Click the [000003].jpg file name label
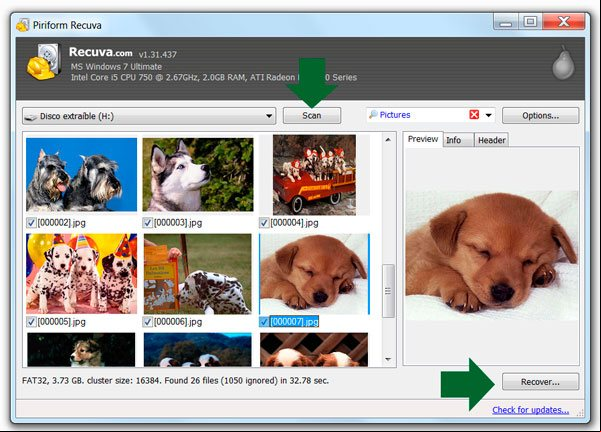 click(x=178, y=223)
